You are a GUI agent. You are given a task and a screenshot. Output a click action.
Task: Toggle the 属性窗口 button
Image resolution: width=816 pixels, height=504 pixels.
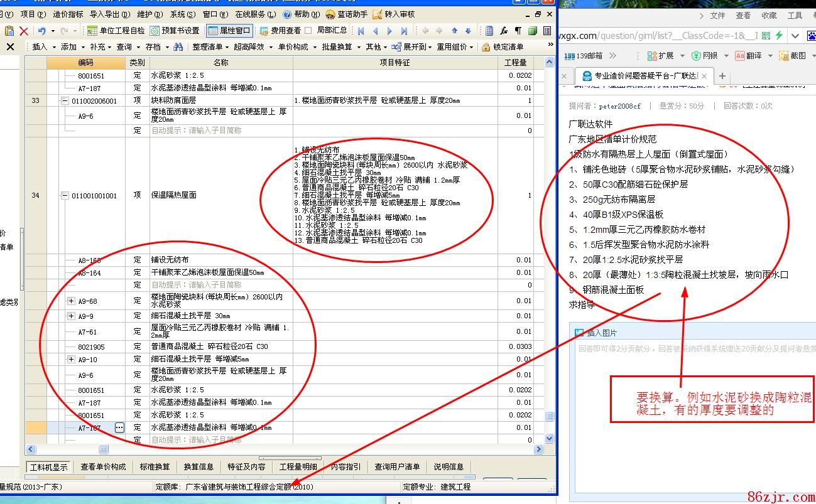[229, 31]
